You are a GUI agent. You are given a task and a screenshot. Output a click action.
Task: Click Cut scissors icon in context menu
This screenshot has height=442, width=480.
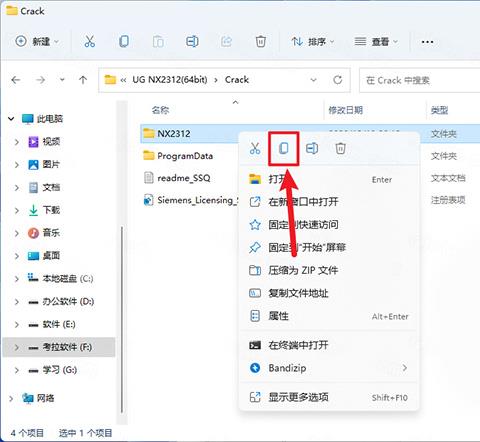click(255, 148)
